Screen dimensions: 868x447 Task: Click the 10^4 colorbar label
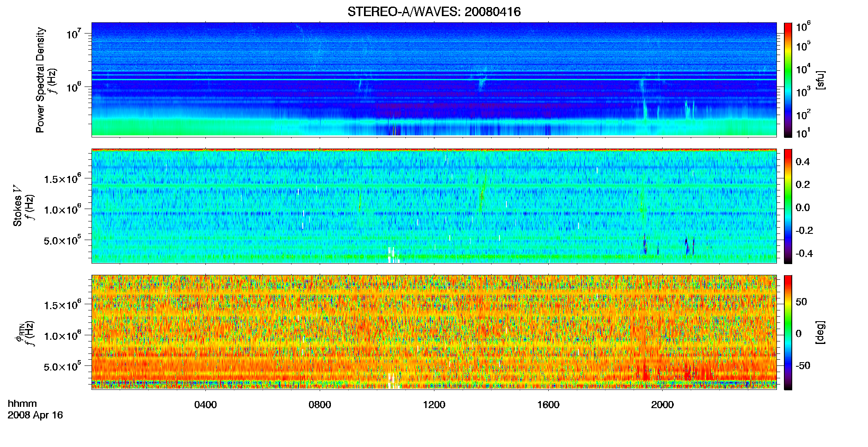click(803, 69)
